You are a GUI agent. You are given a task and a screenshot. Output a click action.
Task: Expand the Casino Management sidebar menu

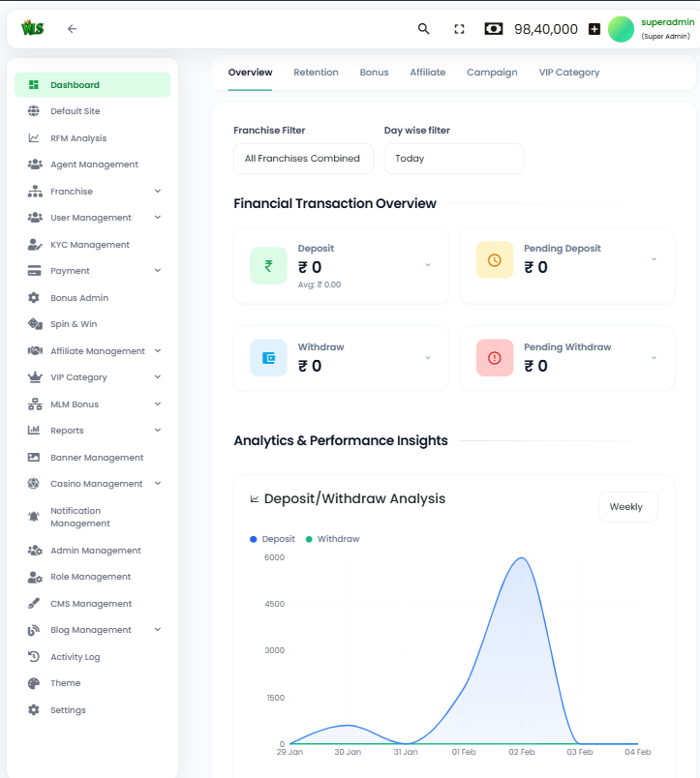tap(158, 484)
